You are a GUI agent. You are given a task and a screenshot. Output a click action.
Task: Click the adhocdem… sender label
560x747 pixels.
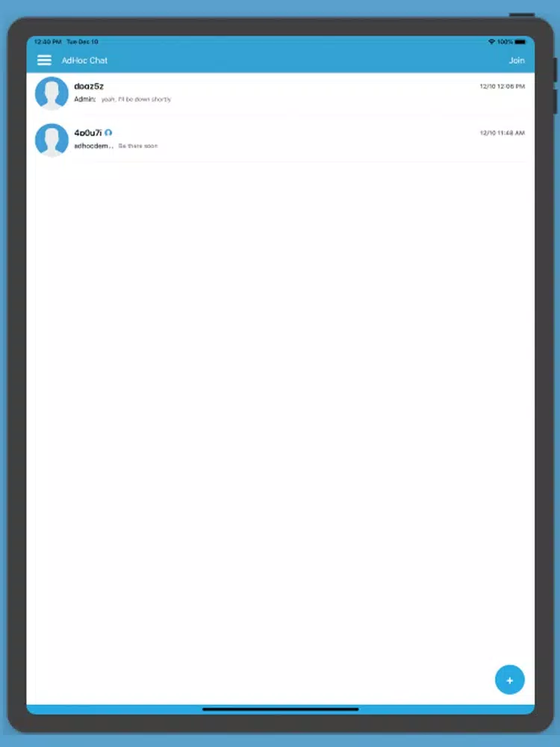(x=93, y=146)
